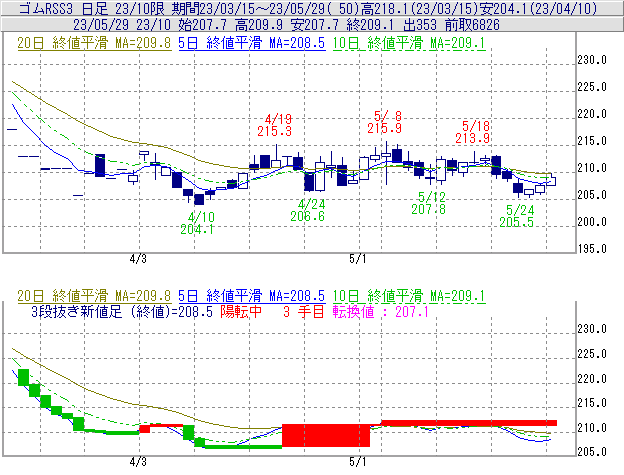Click the topmost green block in the lower chart

pos(23,377)
